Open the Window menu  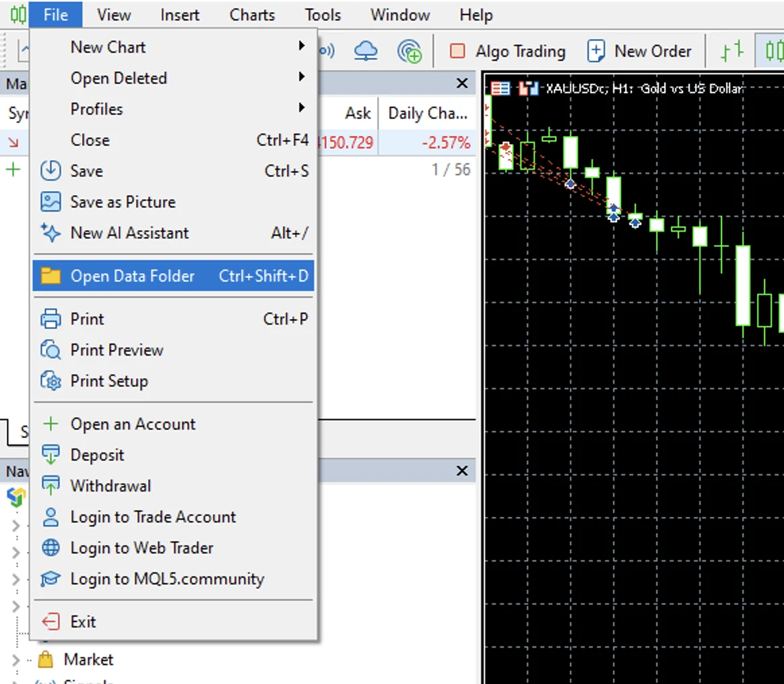point(400,15)
